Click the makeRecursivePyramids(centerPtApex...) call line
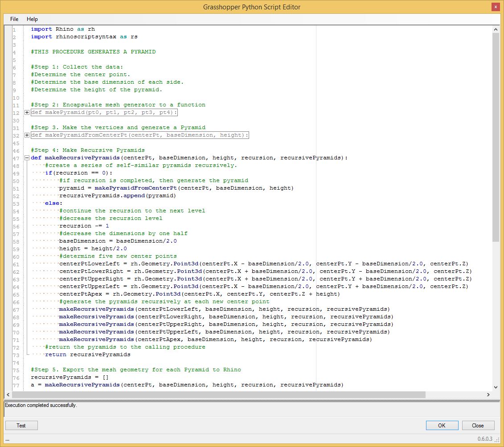 pos(215,340)
